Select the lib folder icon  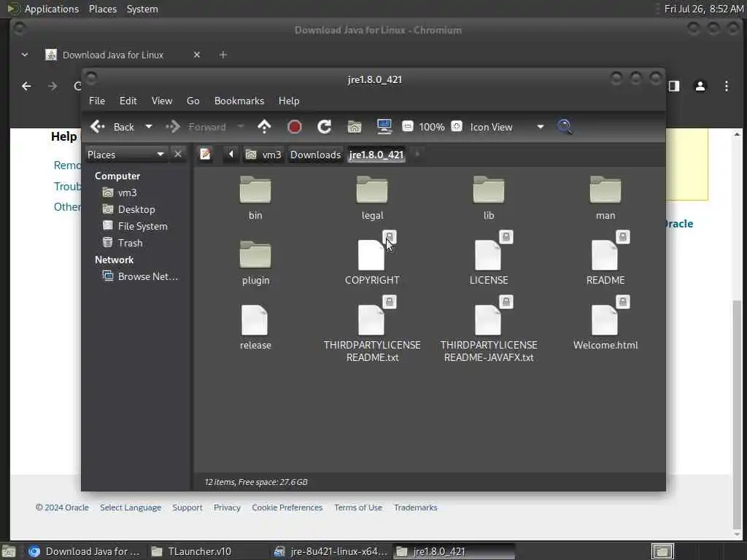click(489, 190)
